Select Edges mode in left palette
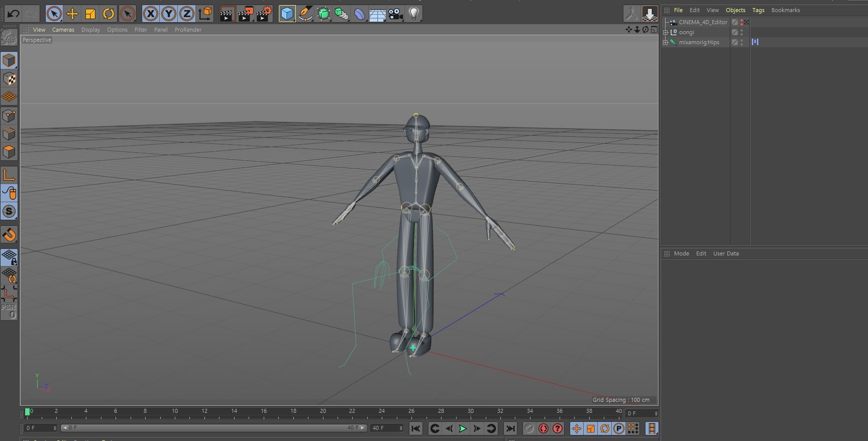This screenshot has width=868, height=441. click(x=9, y=134)
